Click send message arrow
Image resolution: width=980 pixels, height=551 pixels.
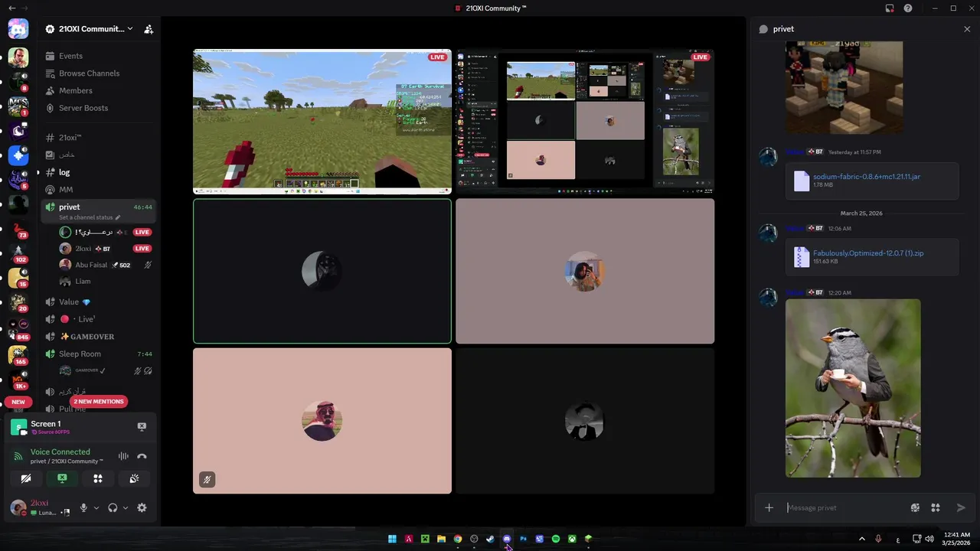pyautogui.click(x=962, y=507)
